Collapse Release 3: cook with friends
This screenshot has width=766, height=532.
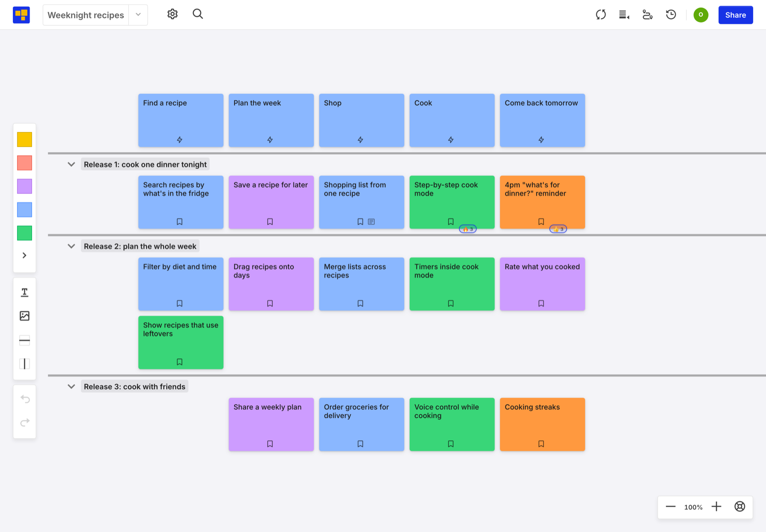pos(71,386)
